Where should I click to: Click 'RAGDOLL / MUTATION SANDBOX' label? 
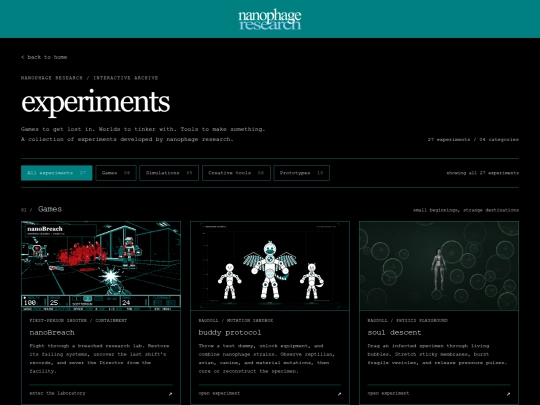click(236, 321)
